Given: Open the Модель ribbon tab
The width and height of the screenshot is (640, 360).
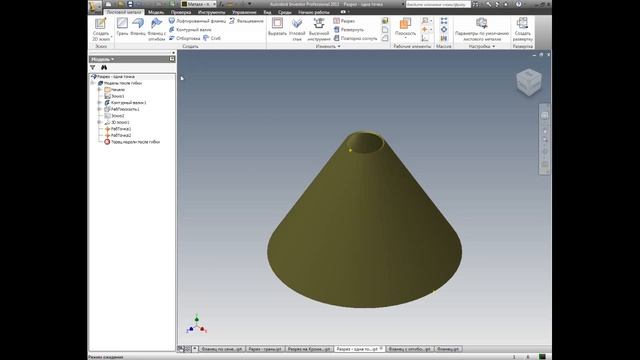Looking at the screenshot, I should tap(156, 12).
